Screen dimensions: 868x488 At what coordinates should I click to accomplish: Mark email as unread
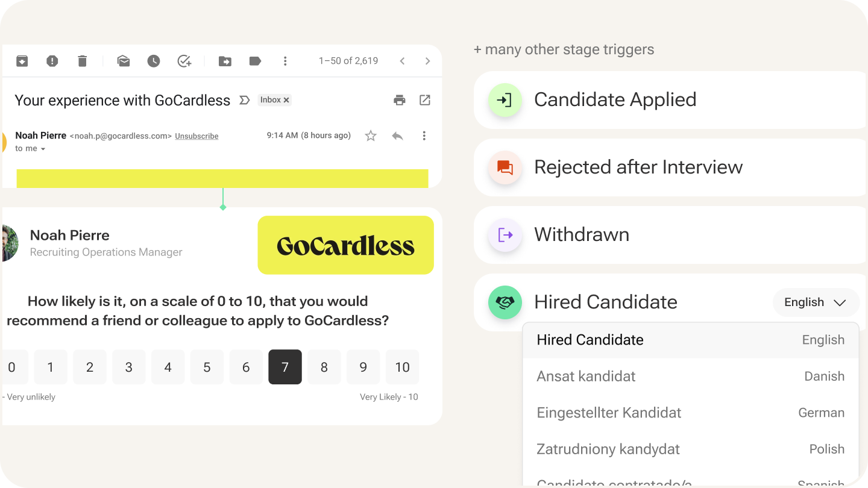[124, 61]
